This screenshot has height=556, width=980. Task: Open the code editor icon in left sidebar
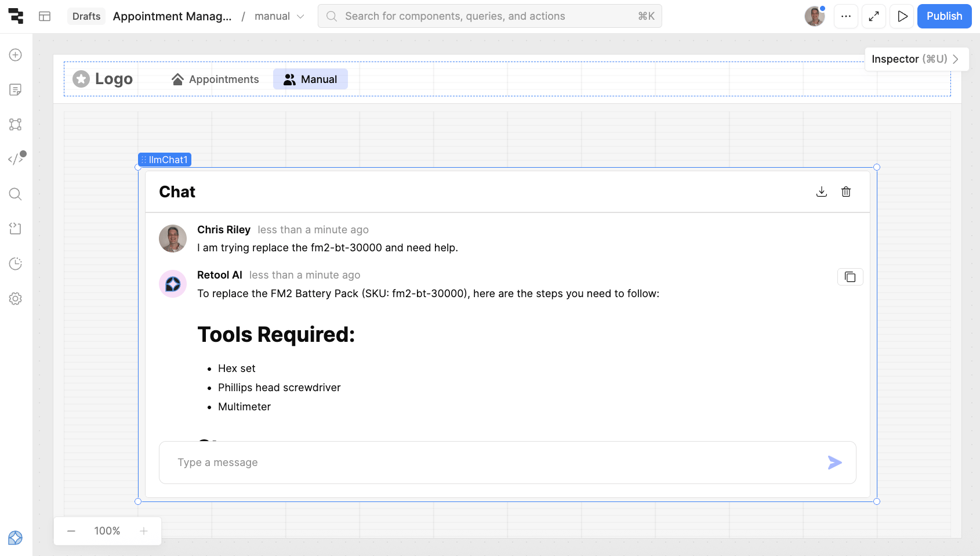point(16,159)
